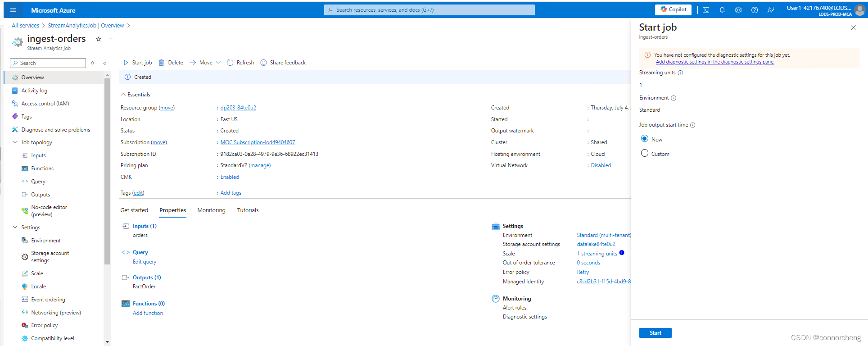Image resolution: width=868 pixels, height=346 pixels.
Task: Open MOC Subscription link
Action: (258, 142)
